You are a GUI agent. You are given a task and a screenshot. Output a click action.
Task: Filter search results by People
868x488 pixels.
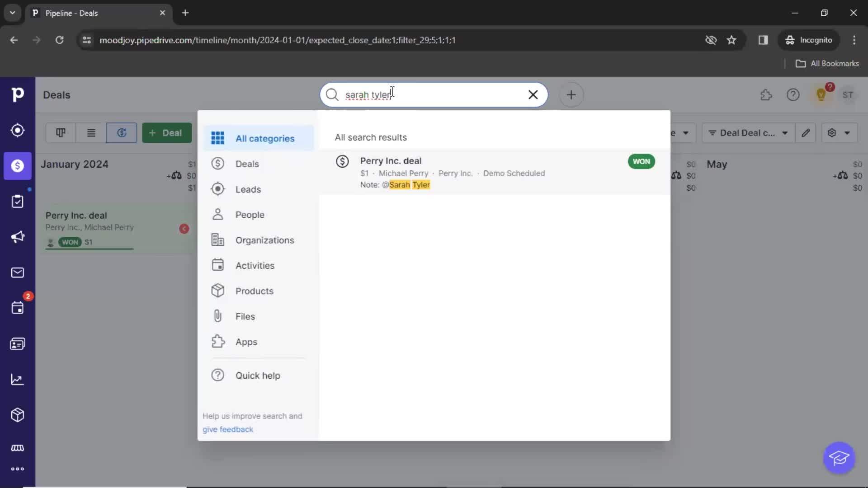tap(259, 215)
